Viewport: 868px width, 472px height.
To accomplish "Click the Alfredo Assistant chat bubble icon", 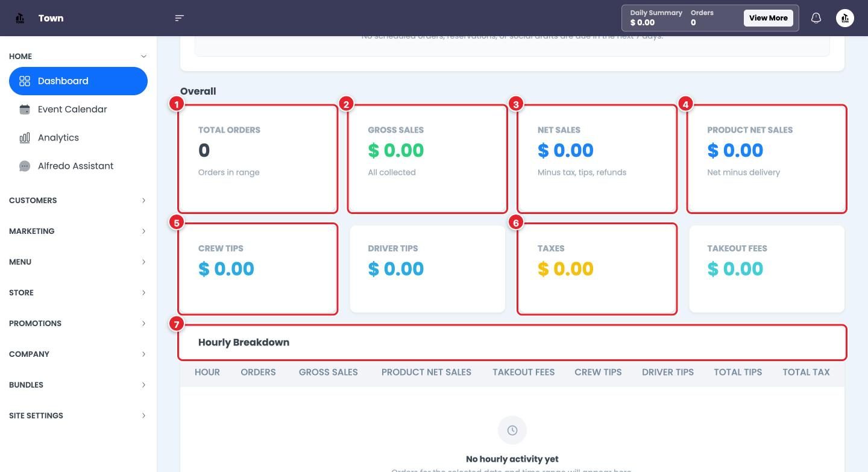I will pos(25,166).
